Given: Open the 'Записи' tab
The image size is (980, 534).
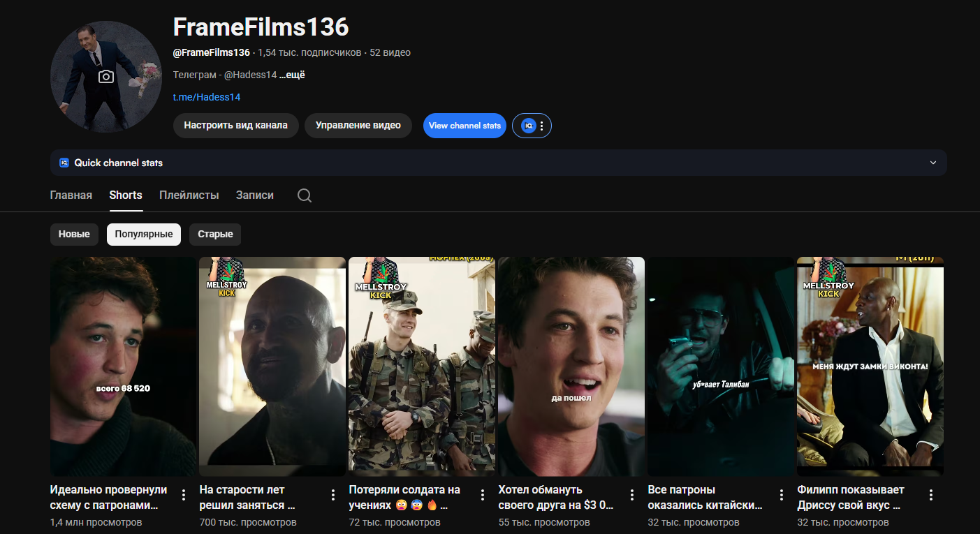Looking at the screenshot, I should pos(254,195).
